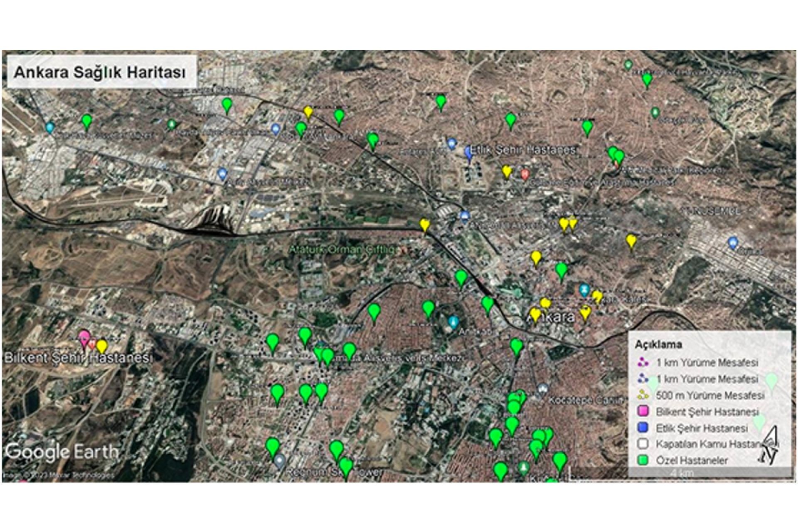Click the pale marker left of the Kocatepe Camii label
The width and height of the screenshot is (798, 532).
click(542, 389)
